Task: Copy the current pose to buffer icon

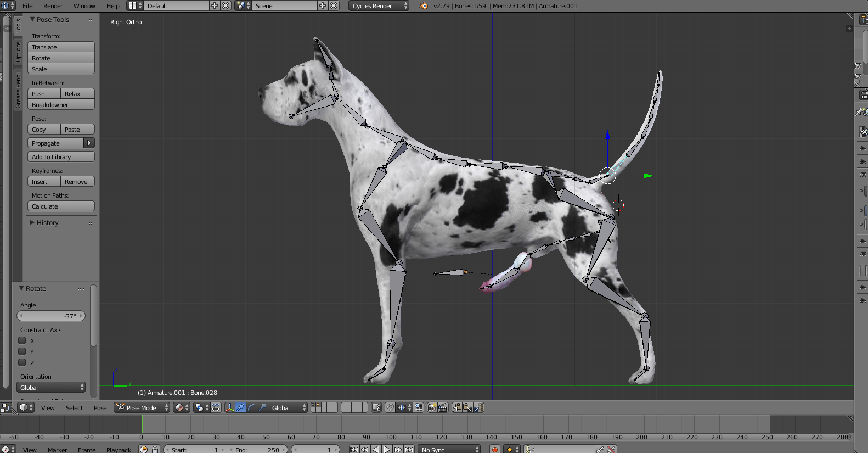Action: pos(456,407)
